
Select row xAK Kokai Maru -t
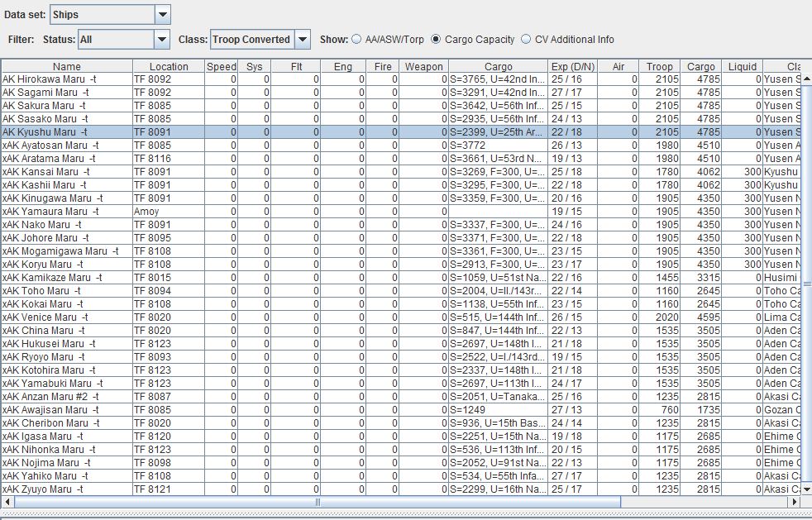401,304
